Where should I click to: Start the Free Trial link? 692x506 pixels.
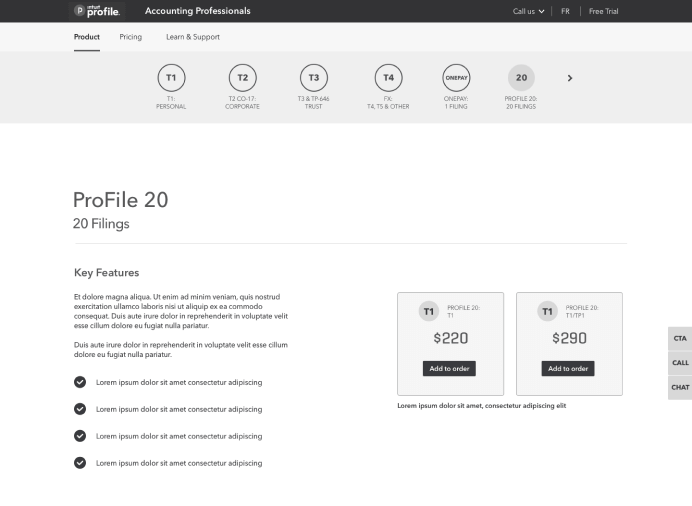coord(603,11)
